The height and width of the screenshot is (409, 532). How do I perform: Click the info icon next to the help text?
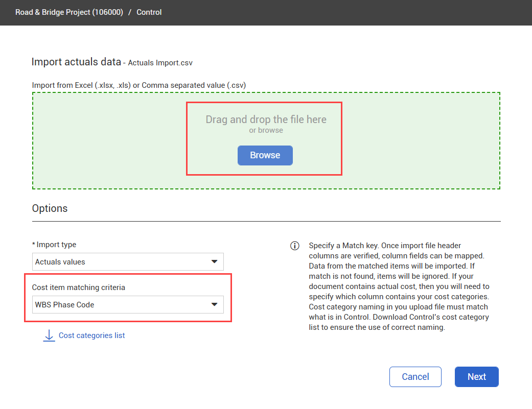pos(295,246)
